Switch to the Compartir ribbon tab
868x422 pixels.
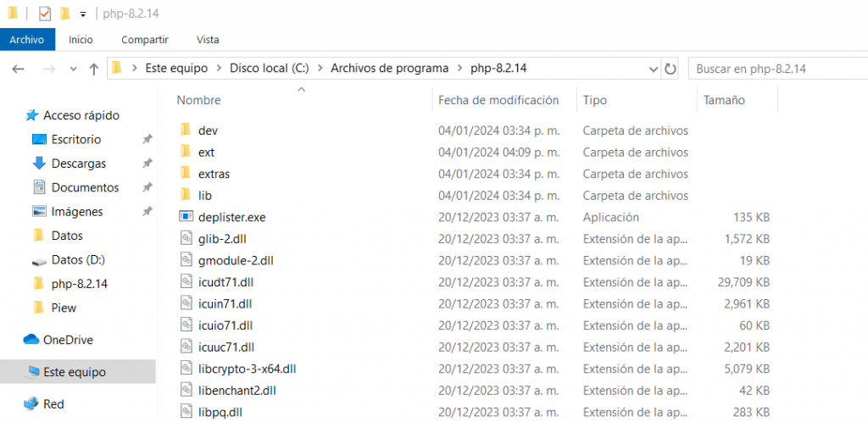click(144, 39)
